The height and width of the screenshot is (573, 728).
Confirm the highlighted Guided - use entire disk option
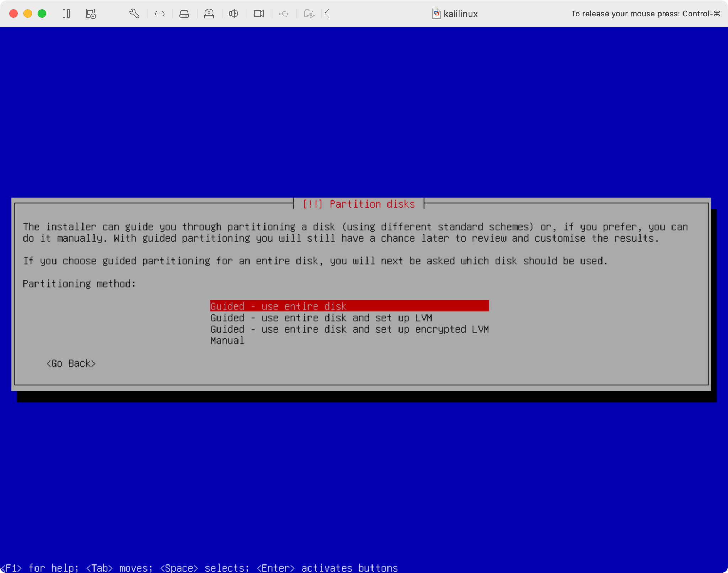(278, 306)
